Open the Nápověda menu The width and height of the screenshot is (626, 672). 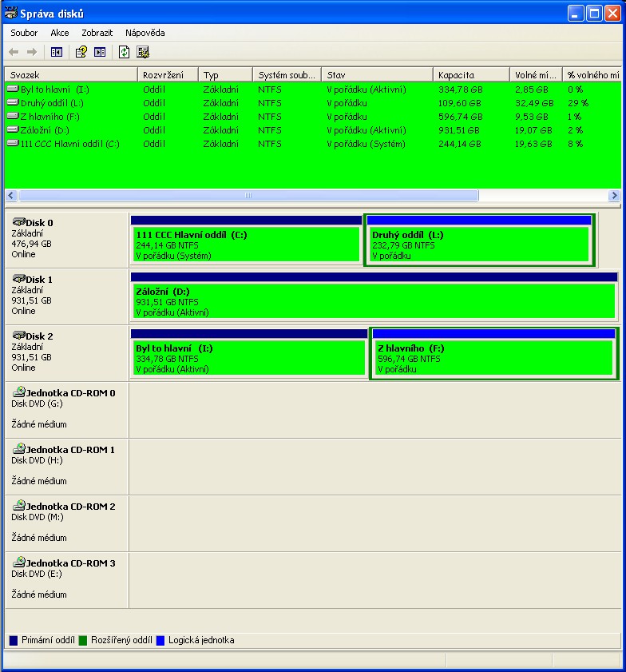pyautogui.click(x=145, y=33)
